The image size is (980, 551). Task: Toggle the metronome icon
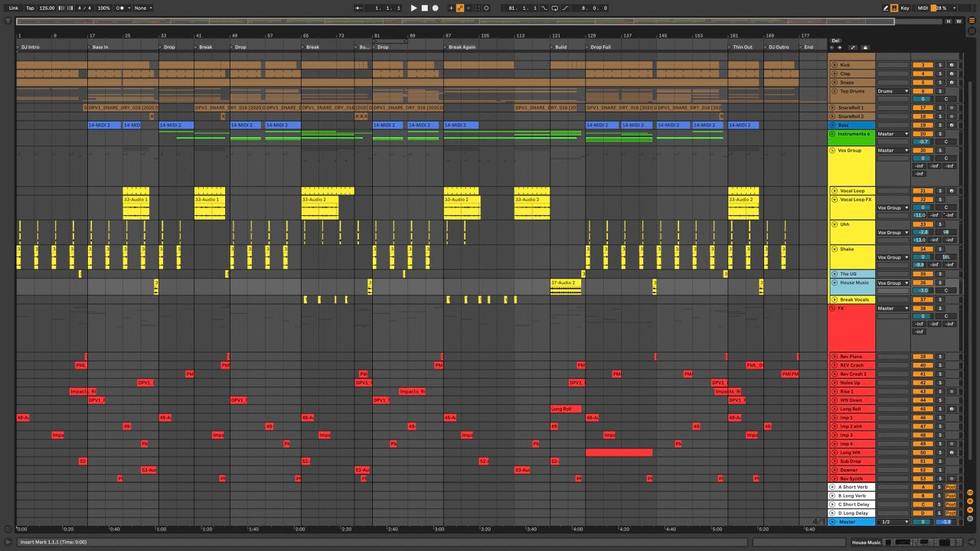pyautogui.click(x=120, y=8)
